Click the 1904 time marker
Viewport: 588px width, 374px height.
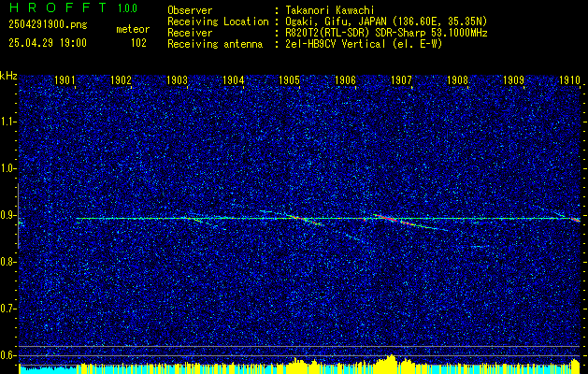tap(233, 79)
